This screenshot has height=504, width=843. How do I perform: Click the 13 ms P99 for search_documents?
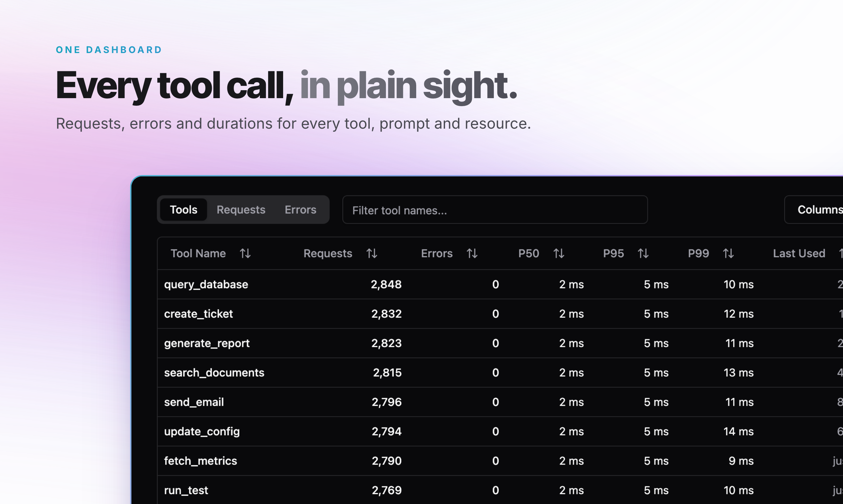[x=739, y=373]
